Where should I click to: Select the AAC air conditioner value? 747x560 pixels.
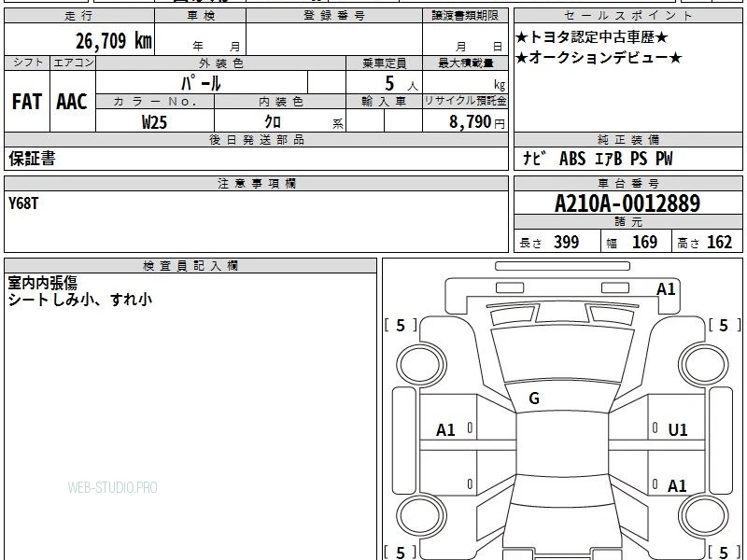point(72,102)
